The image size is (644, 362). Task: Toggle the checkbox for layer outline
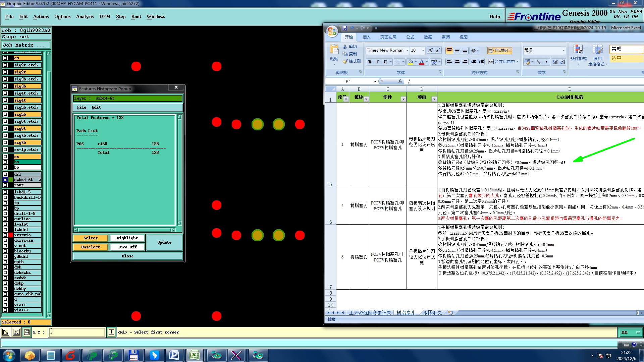pyautogui.click(x=5, y=219)
